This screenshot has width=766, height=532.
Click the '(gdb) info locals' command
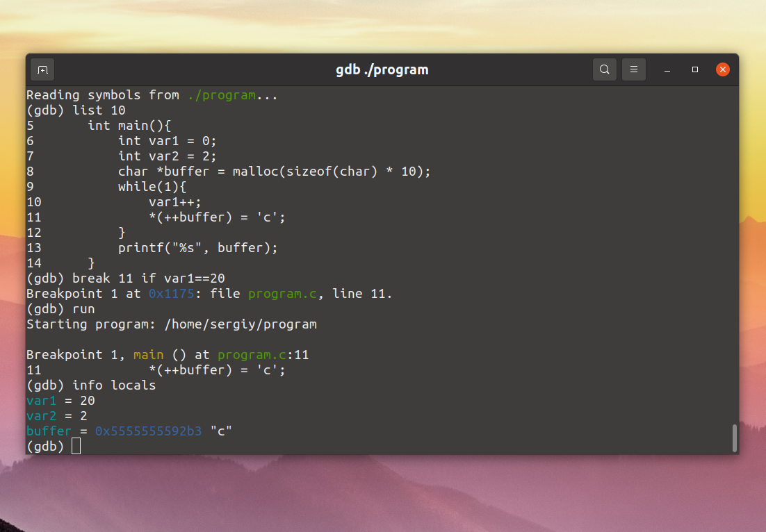pyautogui.click(x=91, y=385)
